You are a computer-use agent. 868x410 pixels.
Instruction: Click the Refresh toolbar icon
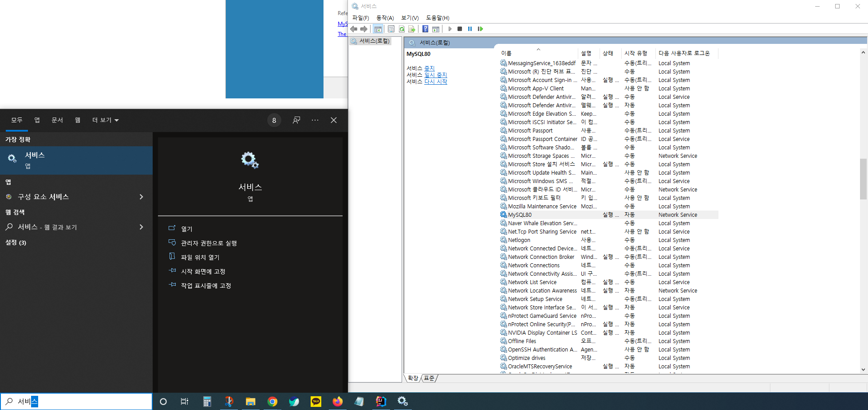(402, 29)
